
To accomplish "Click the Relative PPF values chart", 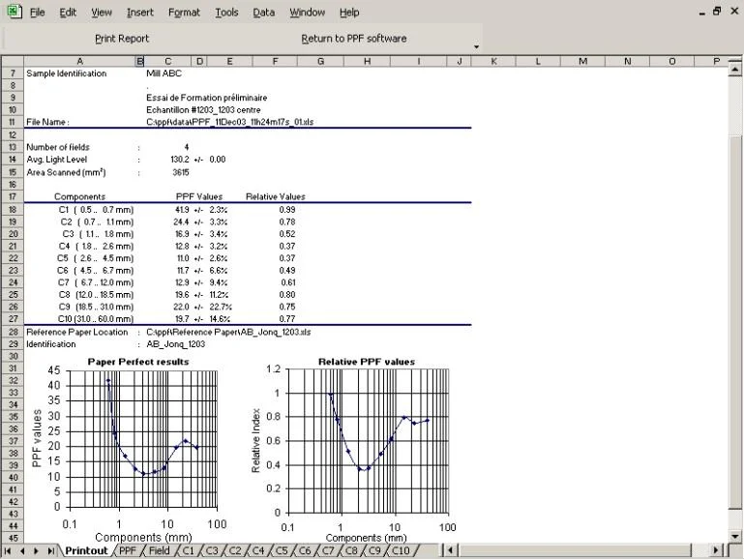I will click(352, 449).
